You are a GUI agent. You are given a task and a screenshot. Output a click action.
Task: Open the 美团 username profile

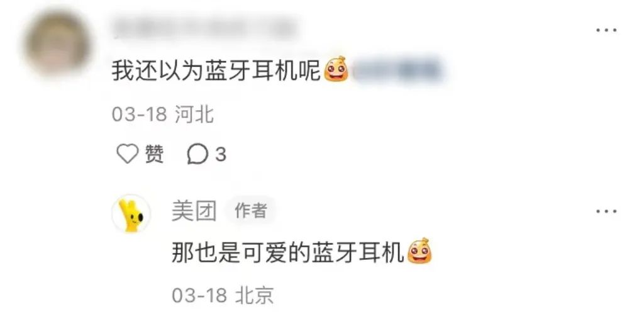[194, 211]
